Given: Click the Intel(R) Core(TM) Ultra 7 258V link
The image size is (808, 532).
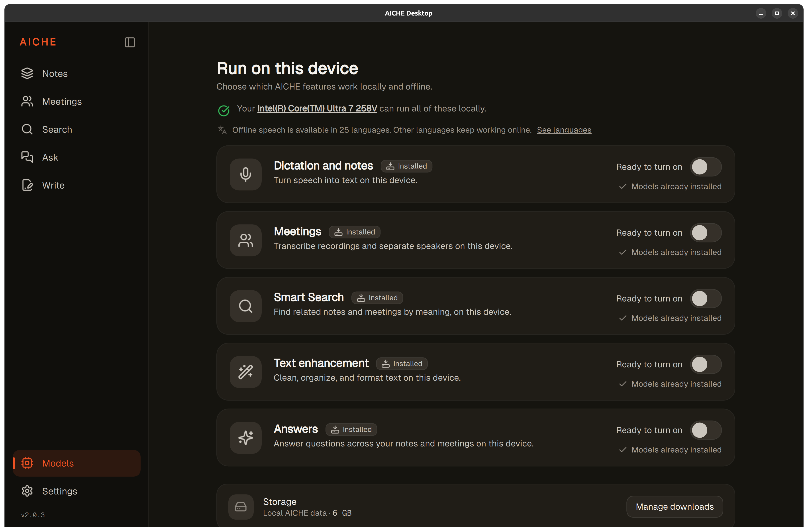Looking at the screenshot, I should (x=317, y=109).
